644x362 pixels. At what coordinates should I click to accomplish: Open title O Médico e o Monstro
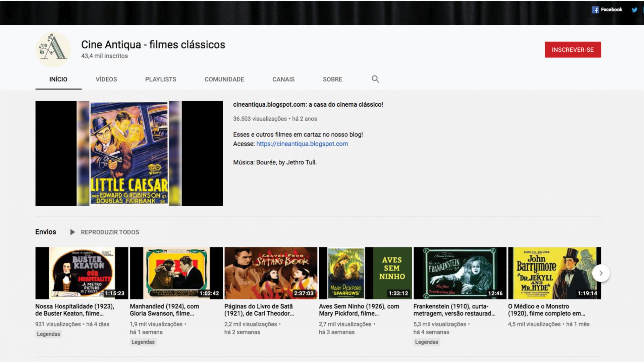pos(547,310)
